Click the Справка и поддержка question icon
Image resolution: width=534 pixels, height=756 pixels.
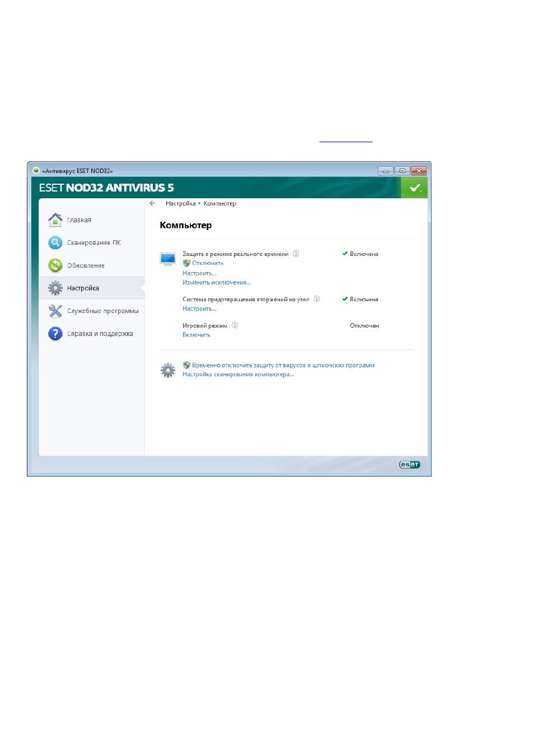coord(55,334)
